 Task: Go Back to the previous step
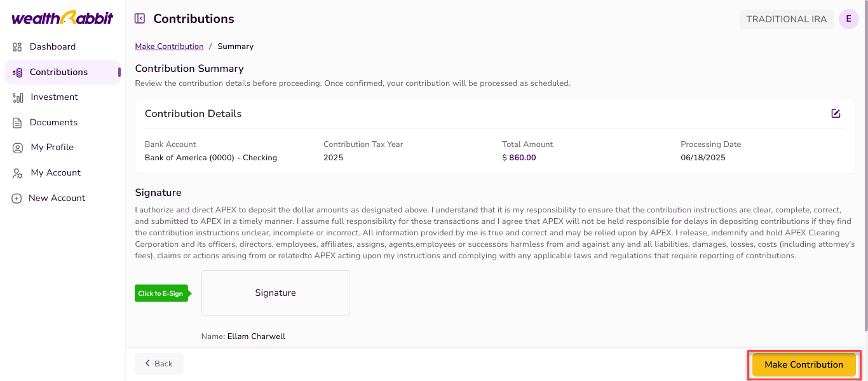[159, 364]
